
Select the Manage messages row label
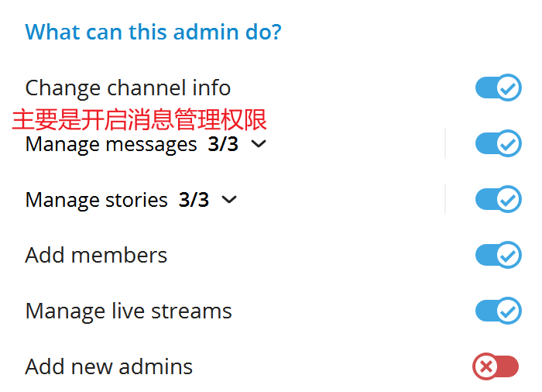111,144
